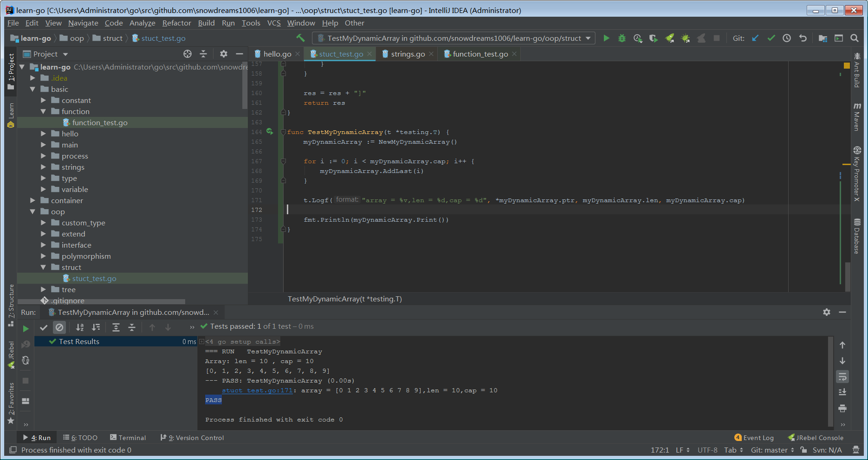Viewport: 868px width, 460px height.
Task: Open the Maven panel on the right sidebar
Action: [857, 115]
